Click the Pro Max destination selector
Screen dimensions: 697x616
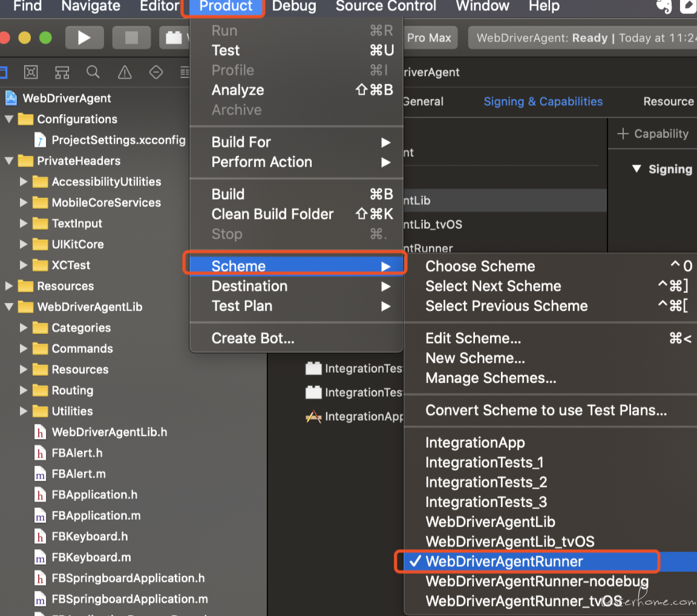429,38
